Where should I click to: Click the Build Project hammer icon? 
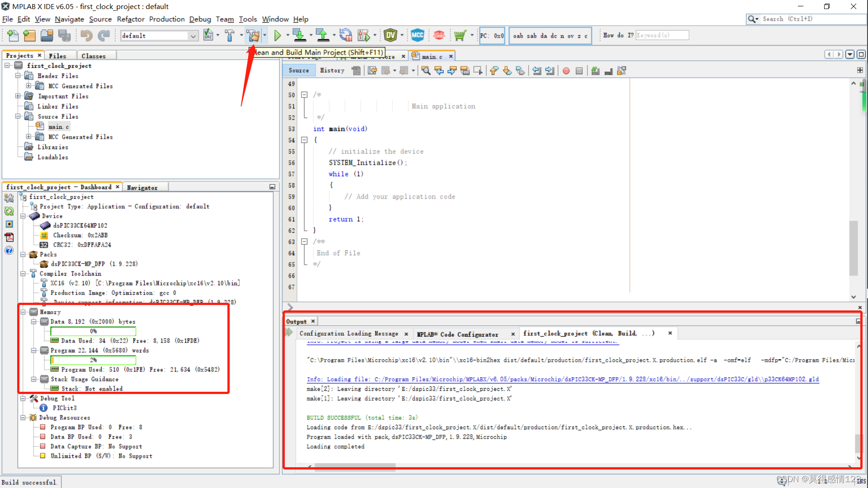click(230, 35)
